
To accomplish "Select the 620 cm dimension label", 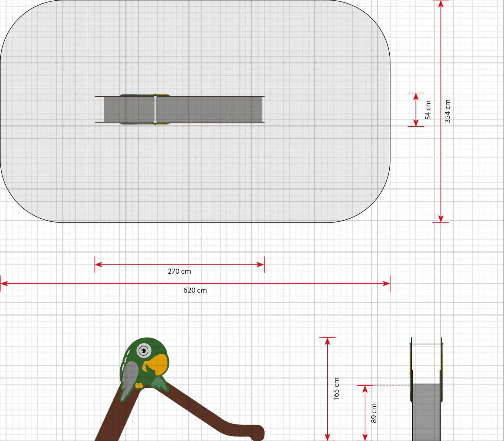I will 195,290.
